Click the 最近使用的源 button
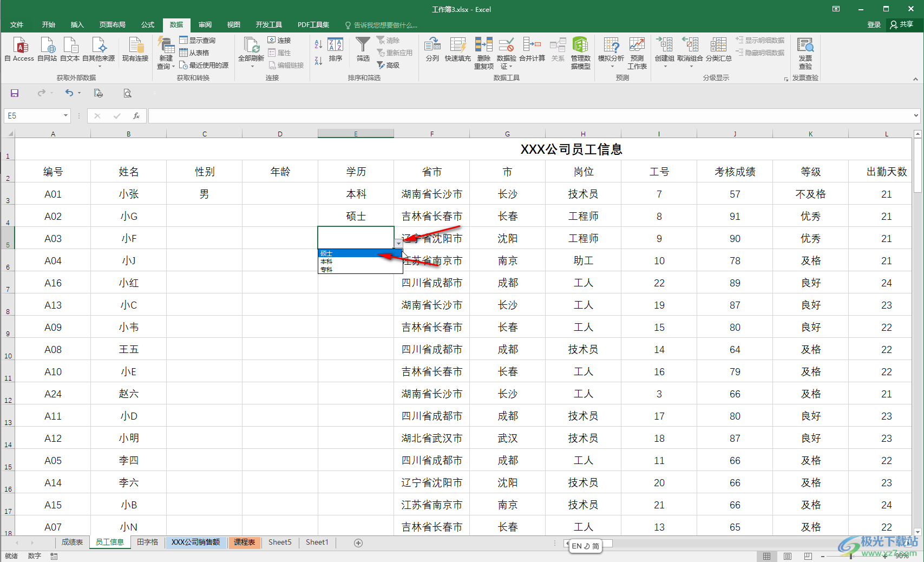924x562 pixels. point(204,66)
